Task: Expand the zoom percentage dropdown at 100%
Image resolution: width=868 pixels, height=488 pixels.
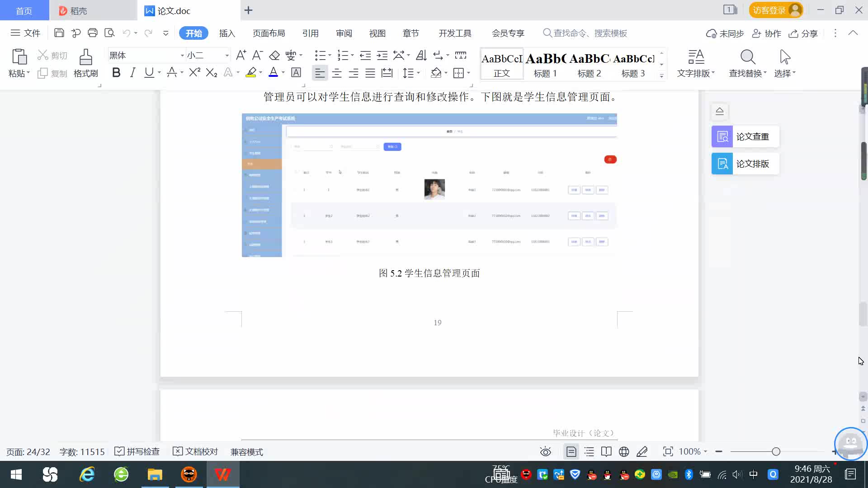Action: tap(705, 452)
